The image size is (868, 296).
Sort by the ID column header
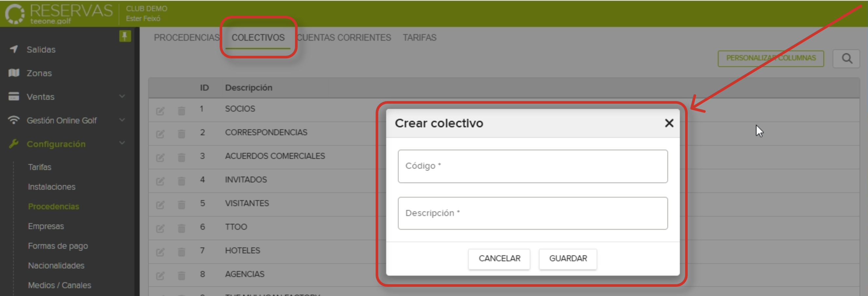click(x=205, y=88)
